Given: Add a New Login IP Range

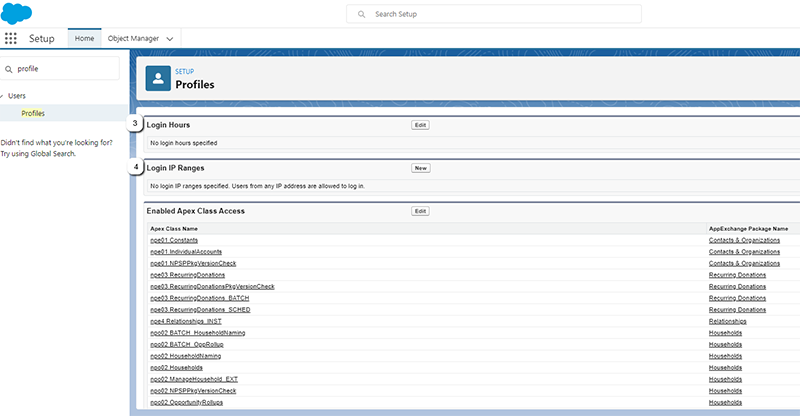Looking at the screenshot, I should [x=420, y=168].
